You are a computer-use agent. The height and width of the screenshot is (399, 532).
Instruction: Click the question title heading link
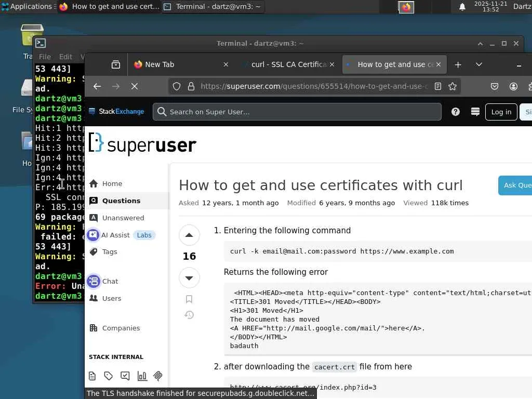click(321, 185)
